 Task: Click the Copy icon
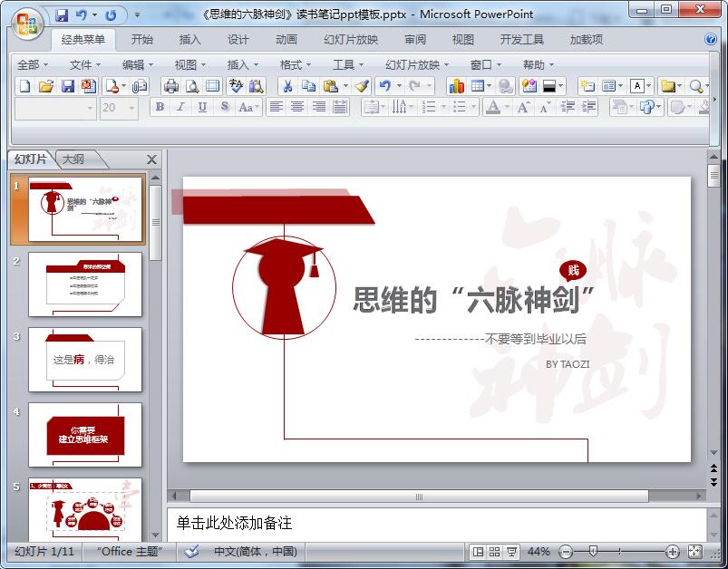click(x=309, y=86)
